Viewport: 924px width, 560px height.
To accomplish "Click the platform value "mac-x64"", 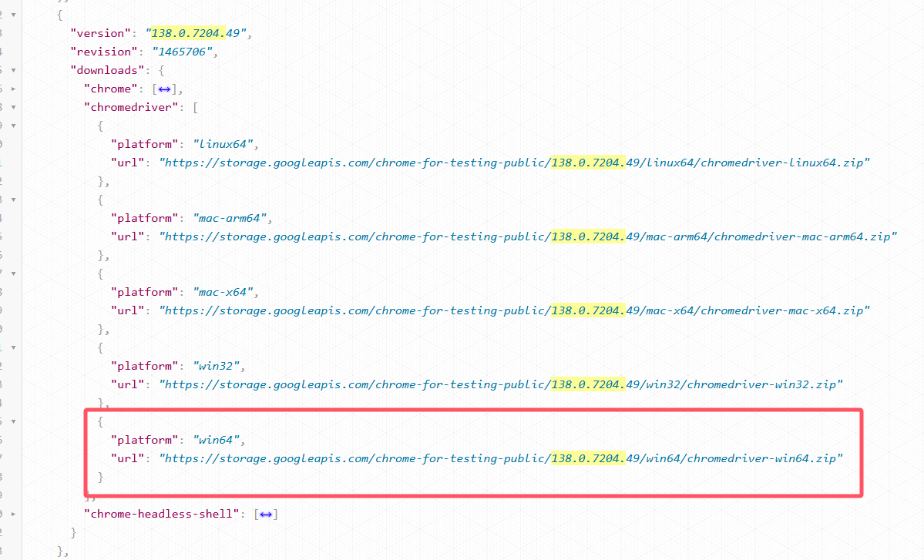I will [x=223, y=292].
